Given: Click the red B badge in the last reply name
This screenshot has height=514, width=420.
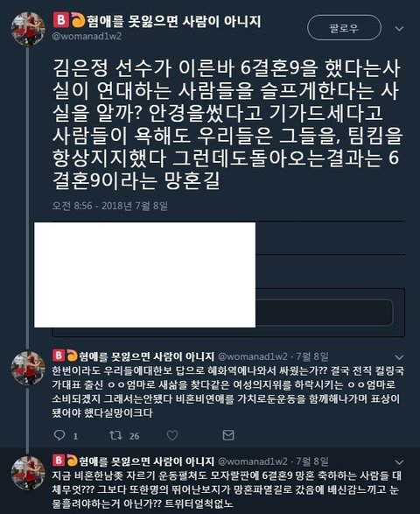Looking at the screenshot, I should [59, 461].
